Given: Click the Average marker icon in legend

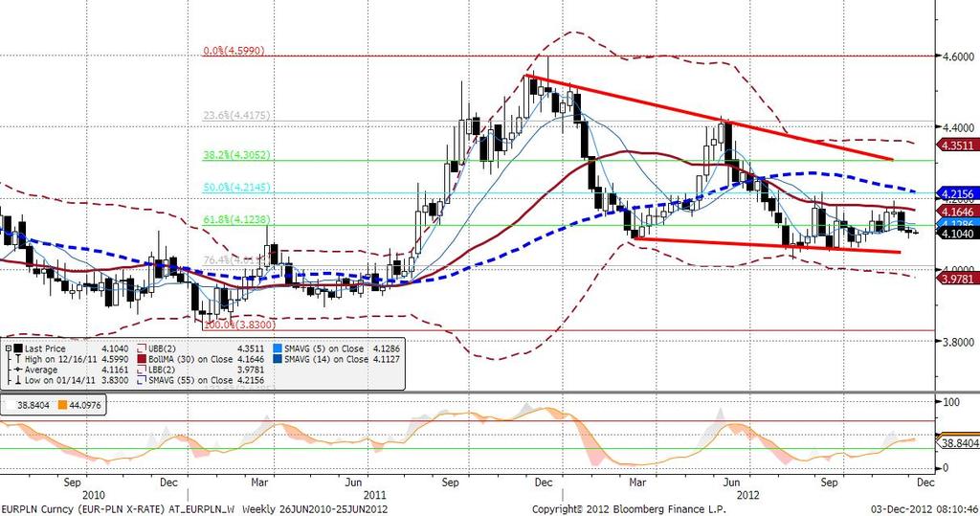Looking at the screenshot, I should click(18, 370).
